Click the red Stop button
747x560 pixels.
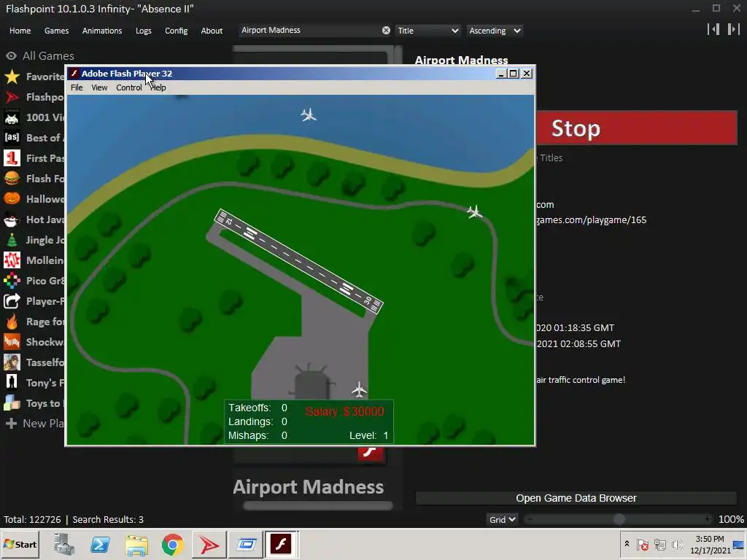pos(636,128)
